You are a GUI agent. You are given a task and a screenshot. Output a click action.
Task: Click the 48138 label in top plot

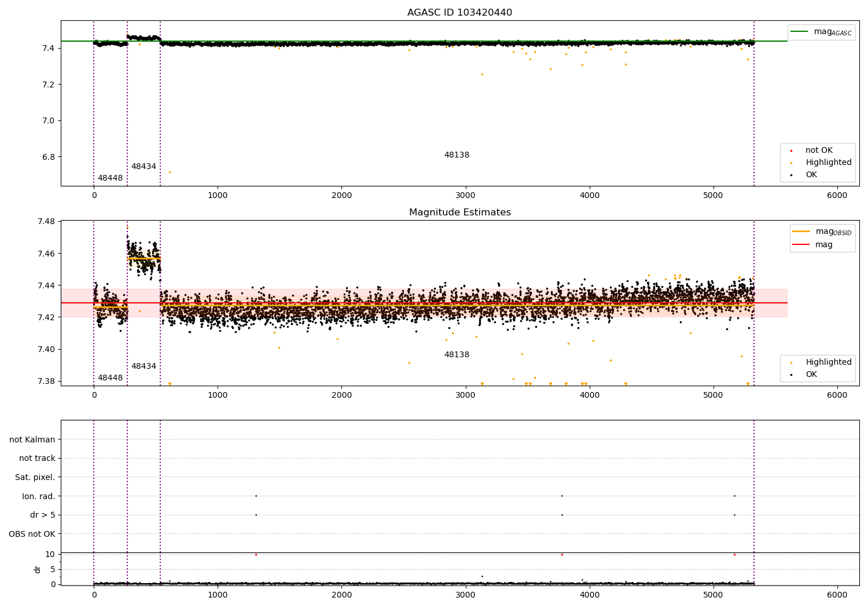pos(457,155)
